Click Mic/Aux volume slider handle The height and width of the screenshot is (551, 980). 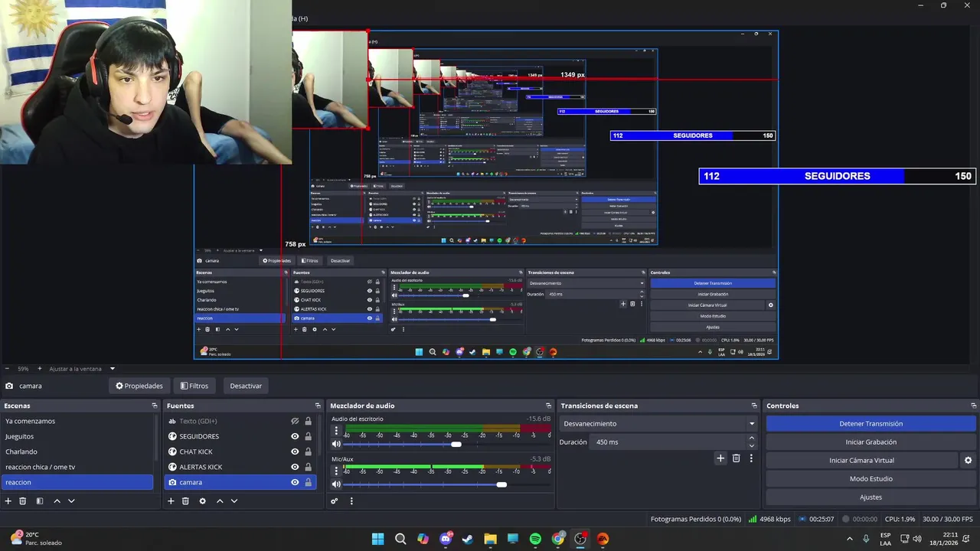point(501,484)
